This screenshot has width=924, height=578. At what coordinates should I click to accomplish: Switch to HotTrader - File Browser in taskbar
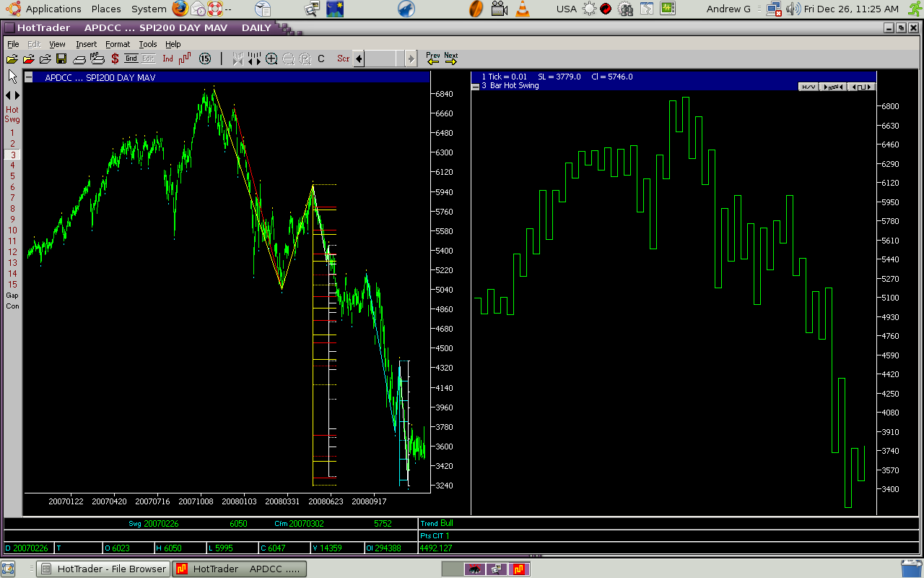[x=103, y=569]
